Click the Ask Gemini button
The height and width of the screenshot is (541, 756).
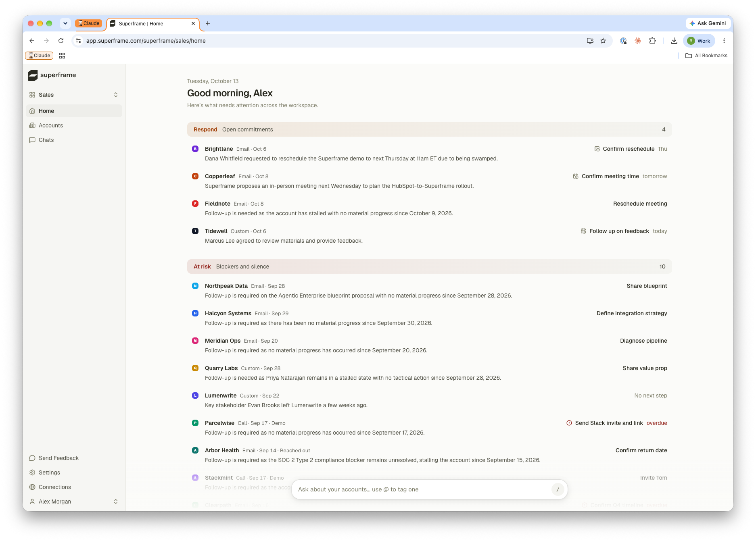click(708, 23)
